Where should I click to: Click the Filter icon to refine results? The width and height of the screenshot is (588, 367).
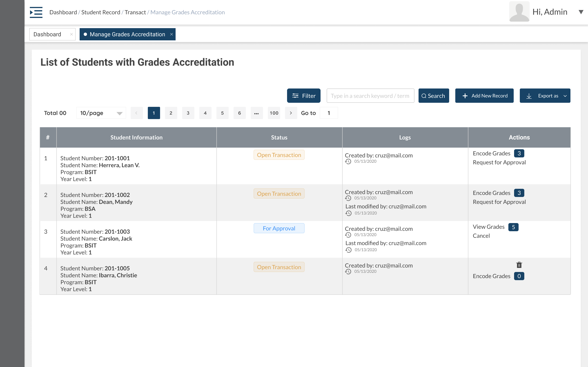tap(296, 96)
